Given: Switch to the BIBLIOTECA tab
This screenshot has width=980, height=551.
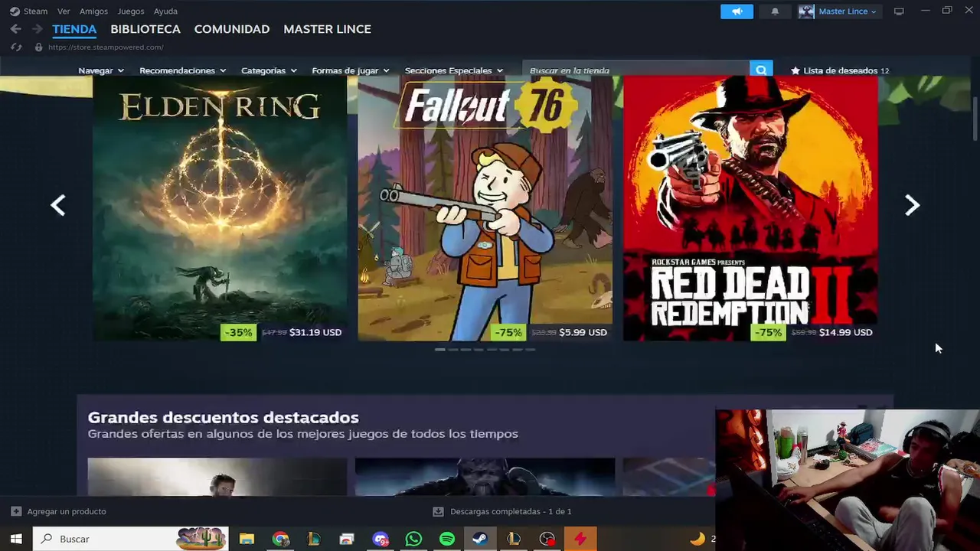Looking at the screenshot, I should (145, 29).
